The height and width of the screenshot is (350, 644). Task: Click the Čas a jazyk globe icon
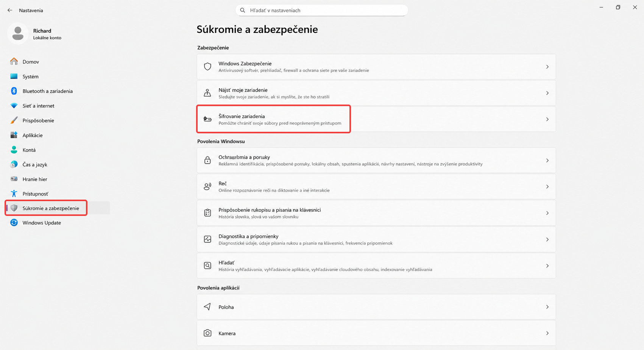pos(14,164)
